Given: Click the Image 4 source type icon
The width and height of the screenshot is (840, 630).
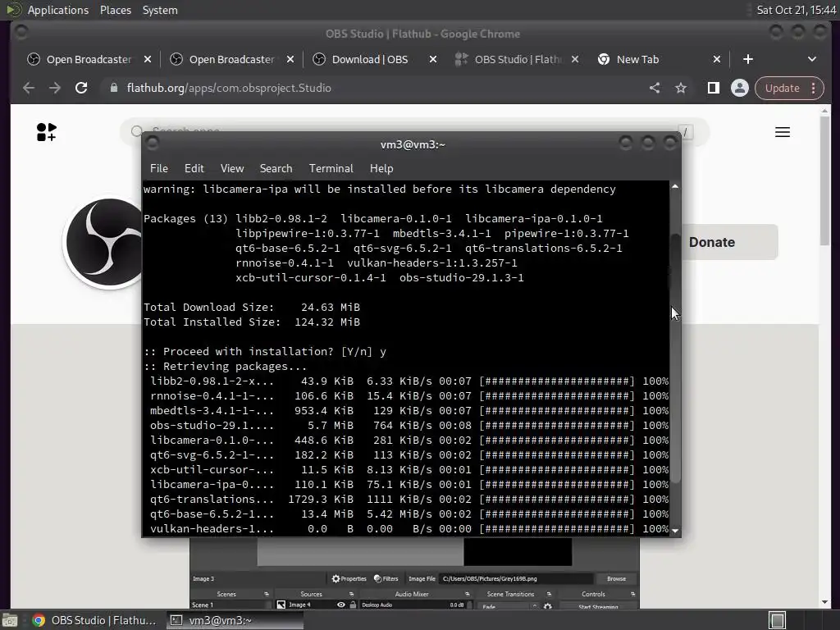Looking at the screenshot, I should pos(281,605).
